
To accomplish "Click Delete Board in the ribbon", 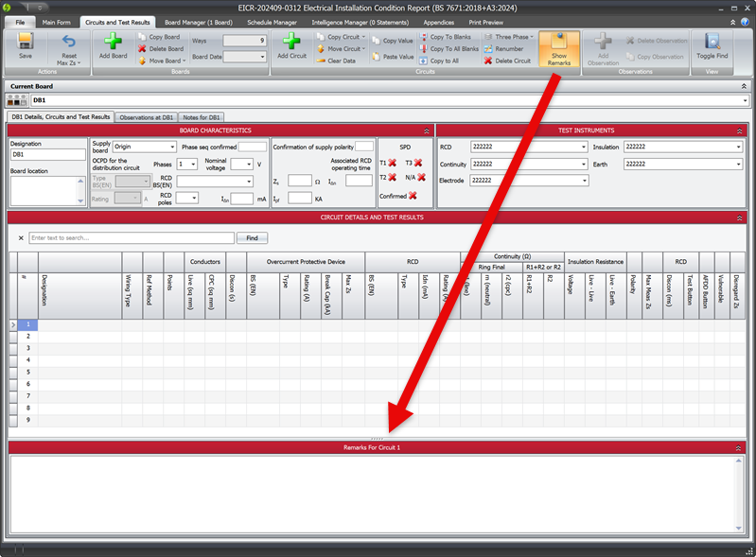I will point(161,48).
